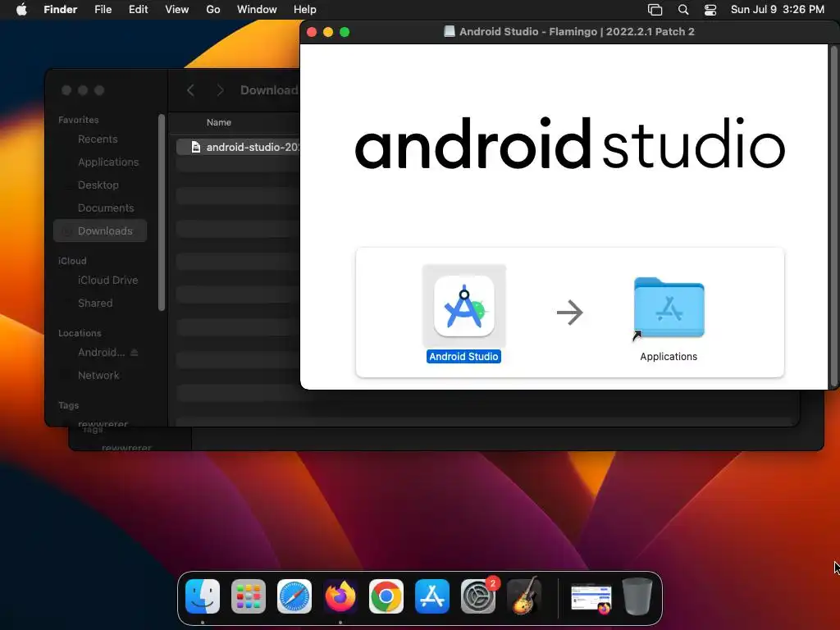This screenshot has height=630, width=840.
Task: Select the android-studio file row
Action: click(x=239, y=147)
